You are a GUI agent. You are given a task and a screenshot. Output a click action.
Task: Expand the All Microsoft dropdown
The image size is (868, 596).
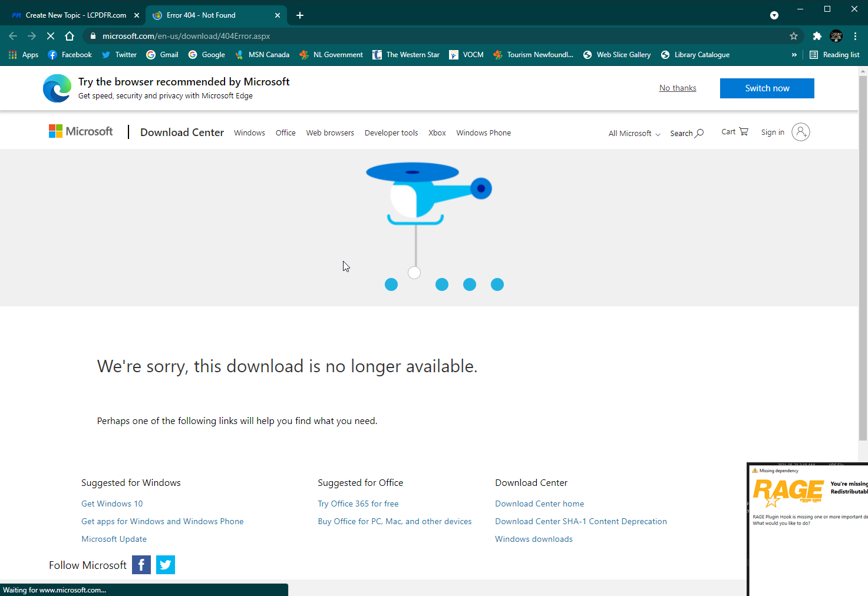coord(635,134)
